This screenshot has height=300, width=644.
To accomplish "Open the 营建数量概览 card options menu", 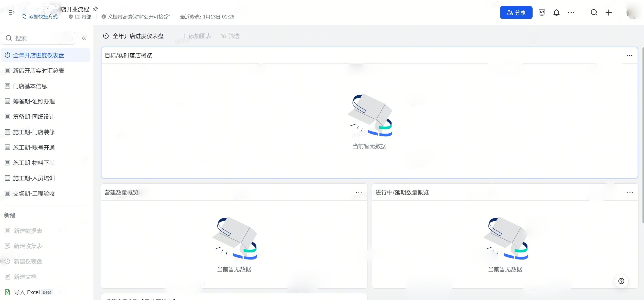I will pyautogui.click(x=359, y=192).
